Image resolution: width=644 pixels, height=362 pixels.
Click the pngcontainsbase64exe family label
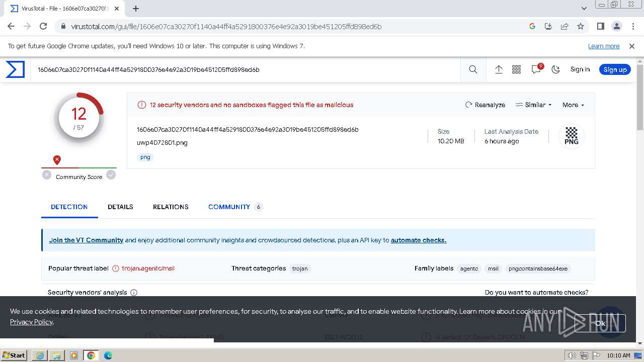[538, 268]
